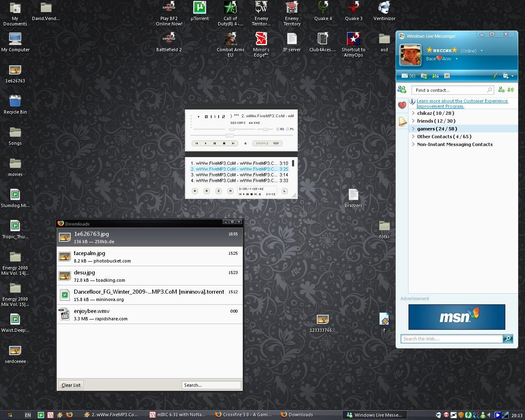The width and height of the screenshot is (525, 420).
Task: Switch to mIRC 6.31 taskbar button
Action: [x=178, y=415]
